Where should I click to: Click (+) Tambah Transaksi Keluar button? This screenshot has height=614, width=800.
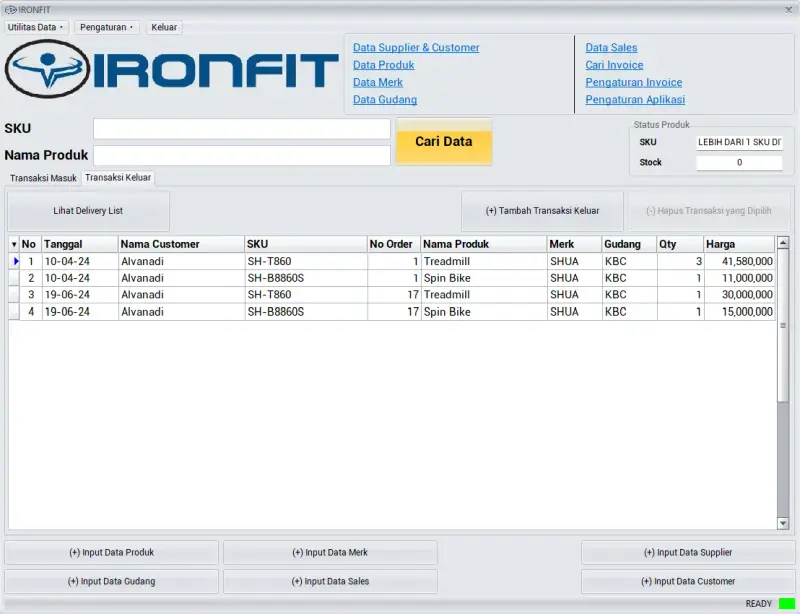pos(542,211)
